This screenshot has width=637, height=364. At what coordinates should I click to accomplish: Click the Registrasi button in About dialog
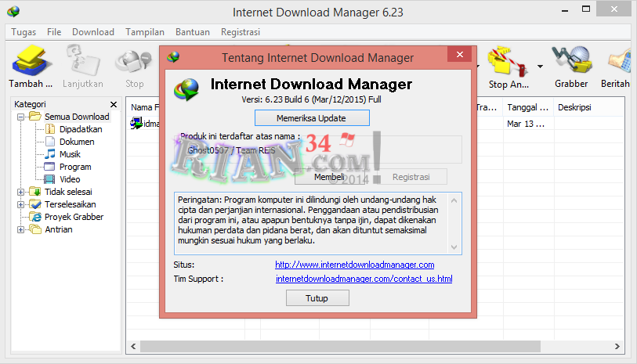click(411, 177)
